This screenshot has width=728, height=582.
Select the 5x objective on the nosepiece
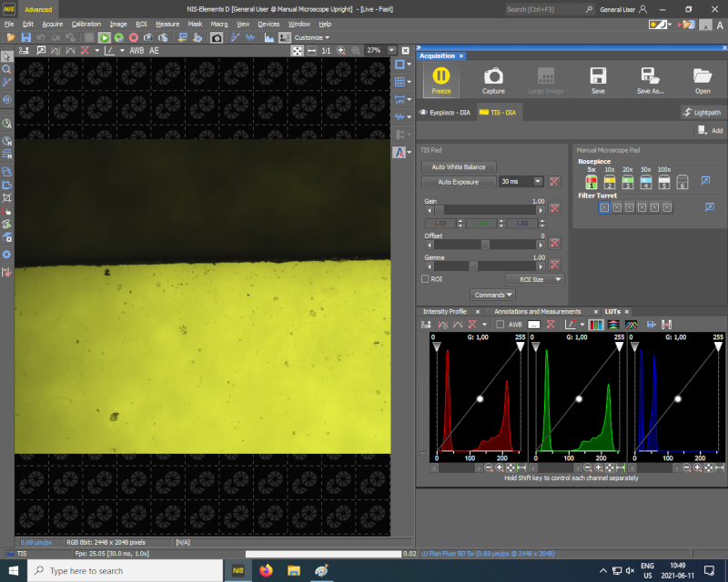pyautogui.click(x=591, y=182)
